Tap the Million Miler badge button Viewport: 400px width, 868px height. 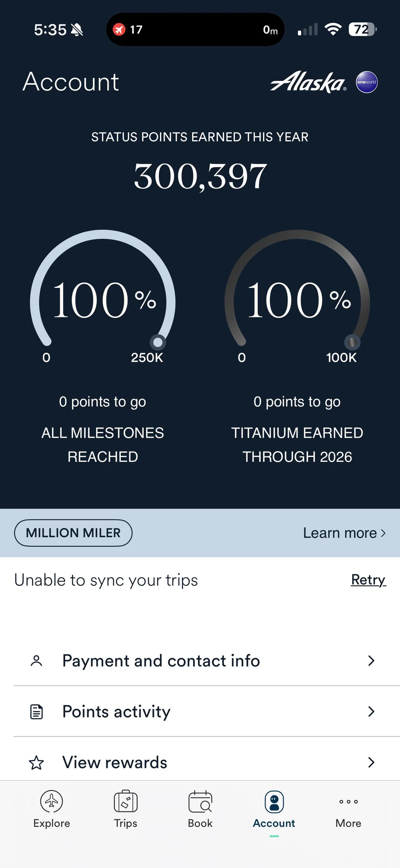[73, 533]
